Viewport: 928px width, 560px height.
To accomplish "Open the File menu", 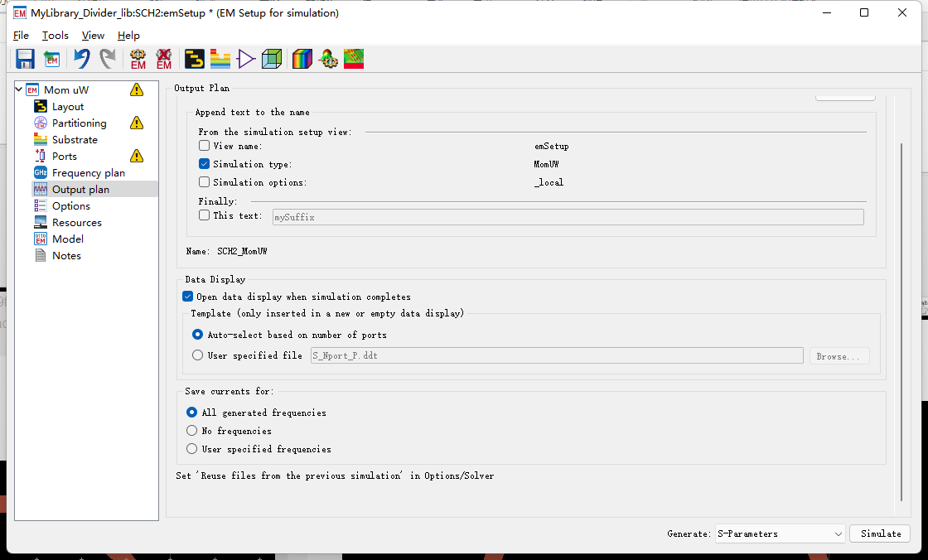I will pos(21,36).
